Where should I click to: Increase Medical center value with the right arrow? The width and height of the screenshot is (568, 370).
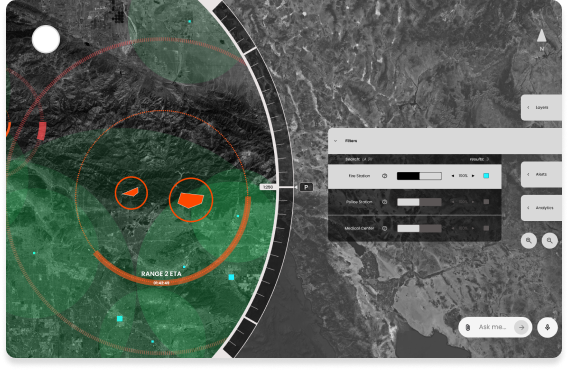(x=473, y=228)
